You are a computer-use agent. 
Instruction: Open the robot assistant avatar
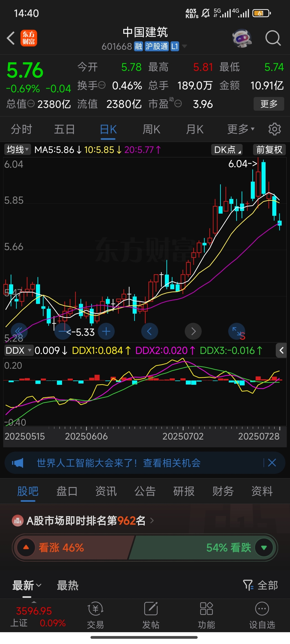click(x=242, y=38)
